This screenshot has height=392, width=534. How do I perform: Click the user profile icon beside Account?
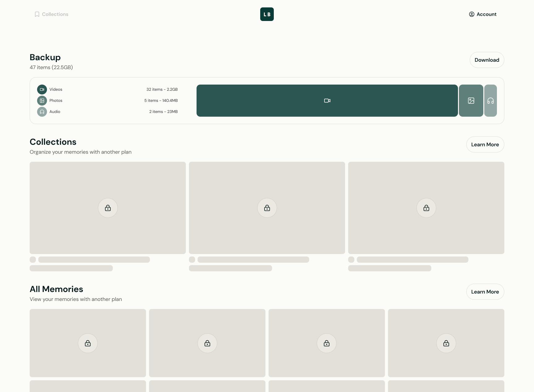tap(472, 14)
